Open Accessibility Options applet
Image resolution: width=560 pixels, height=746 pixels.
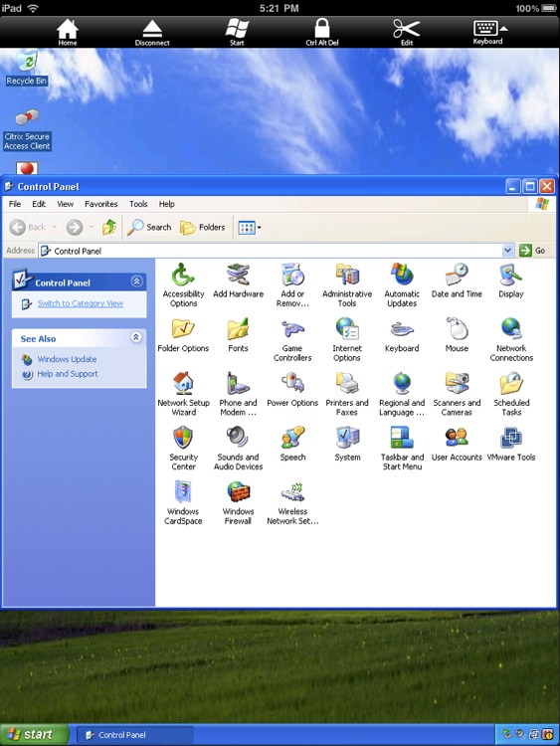click(183, 285)
